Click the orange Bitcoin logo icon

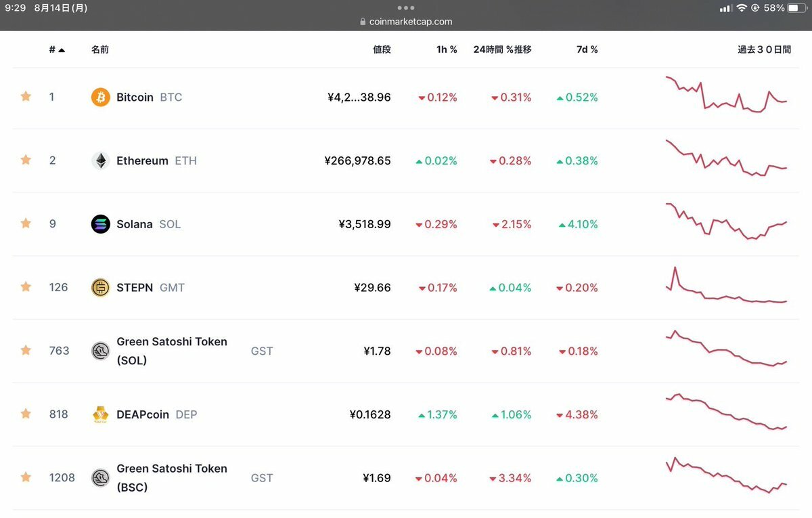point(100,98)
